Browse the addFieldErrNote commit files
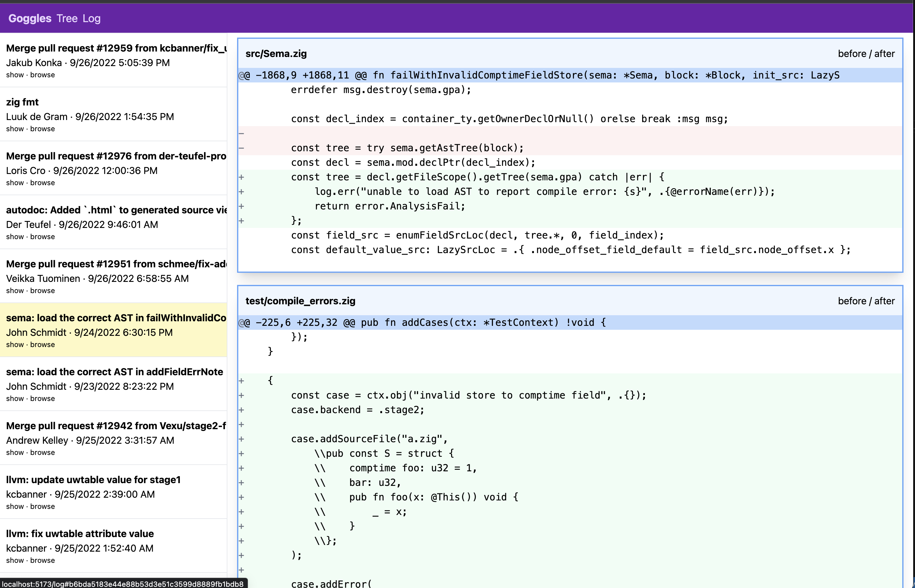 pos(42,398)
